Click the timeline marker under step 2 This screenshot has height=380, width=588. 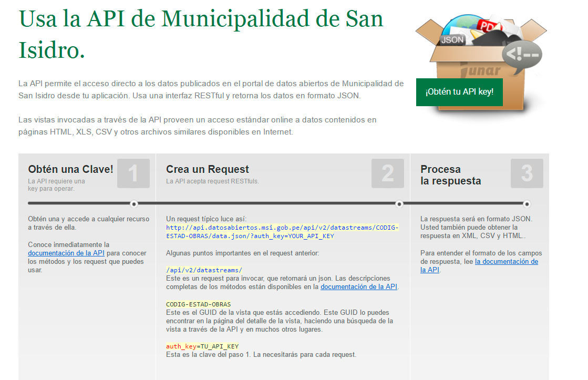pos(399,204)
